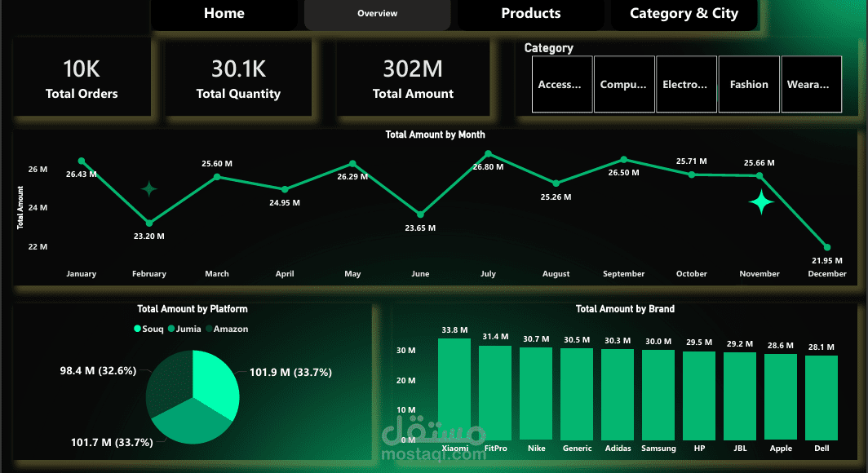
Task: Click the 'December' axis label
Action: [827, 273]
